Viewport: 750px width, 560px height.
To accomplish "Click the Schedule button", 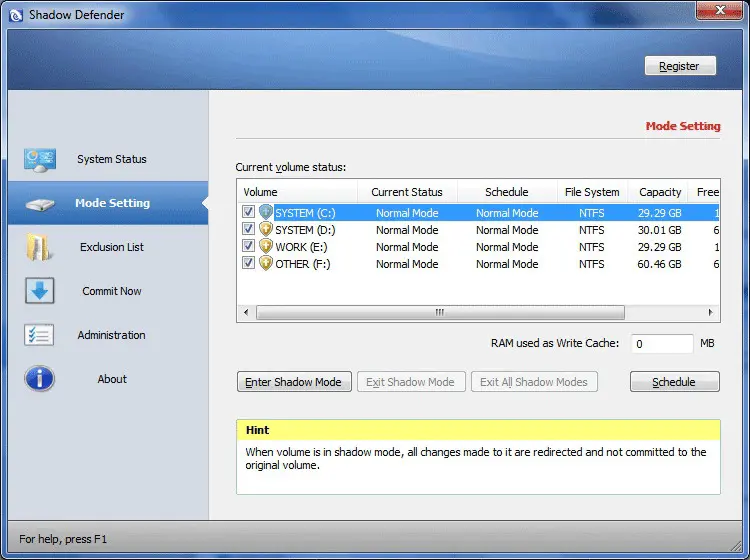I will click(x=674, y=382).
